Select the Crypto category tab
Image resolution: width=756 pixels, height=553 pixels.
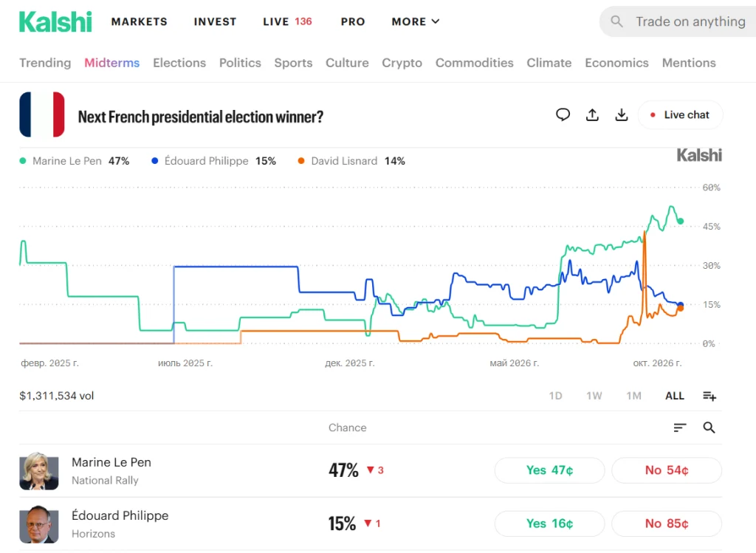pyautogui.click(x=402, y=63)
